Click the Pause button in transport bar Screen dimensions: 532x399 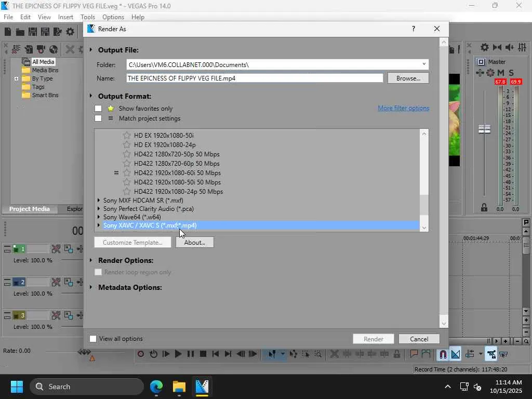point(191,354)
